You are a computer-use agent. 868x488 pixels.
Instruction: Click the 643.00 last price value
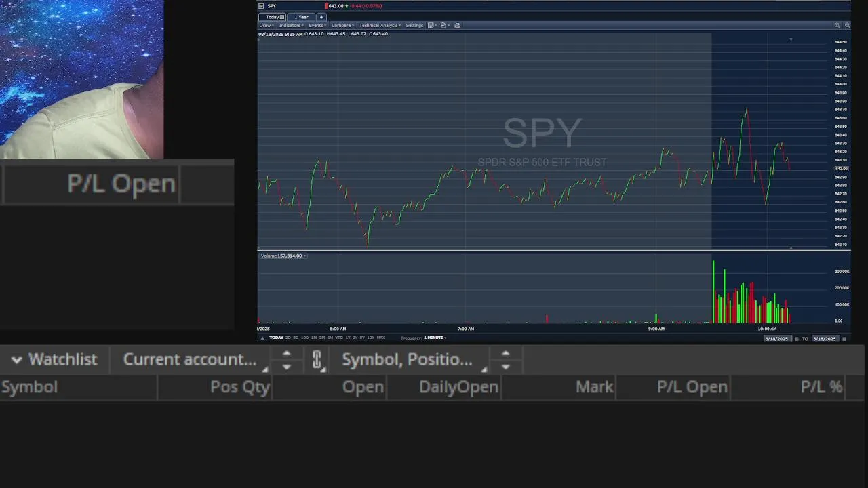(x=336, y=6)
